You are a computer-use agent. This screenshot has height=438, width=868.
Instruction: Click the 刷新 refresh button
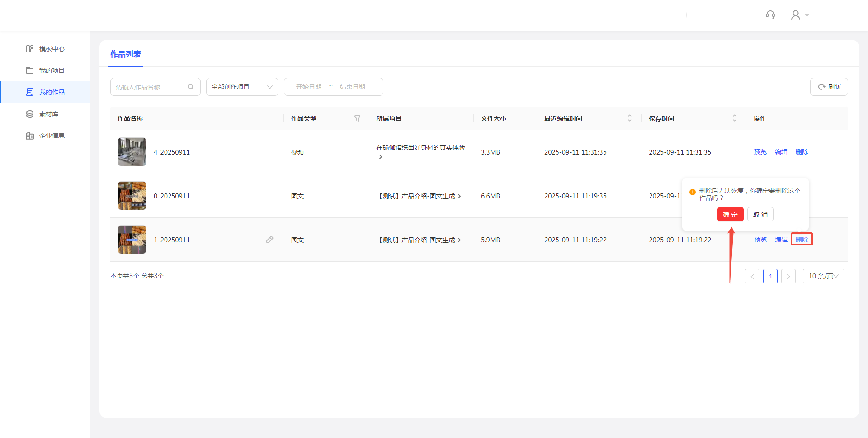(829, 87)
